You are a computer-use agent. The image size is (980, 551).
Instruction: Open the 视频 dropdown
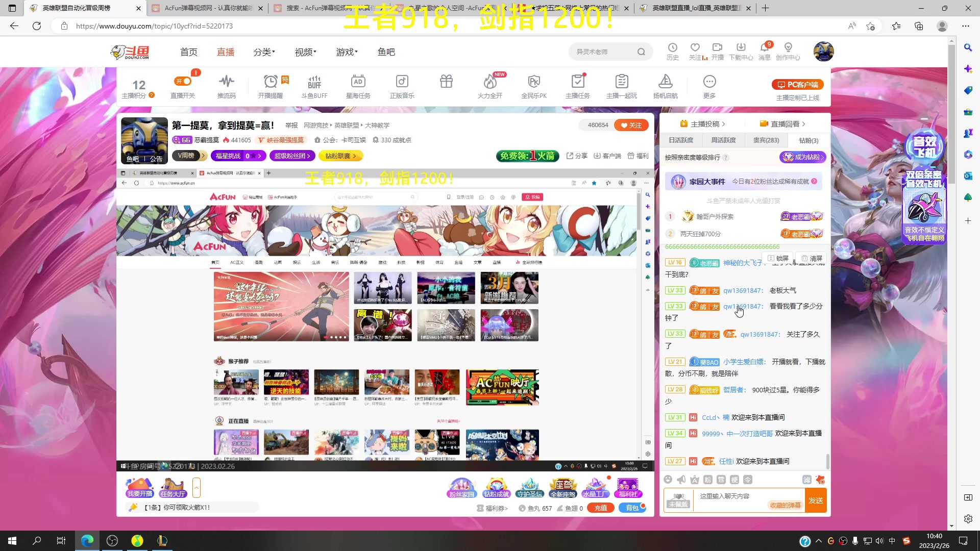pyautogui.click(x=304, y=52)
